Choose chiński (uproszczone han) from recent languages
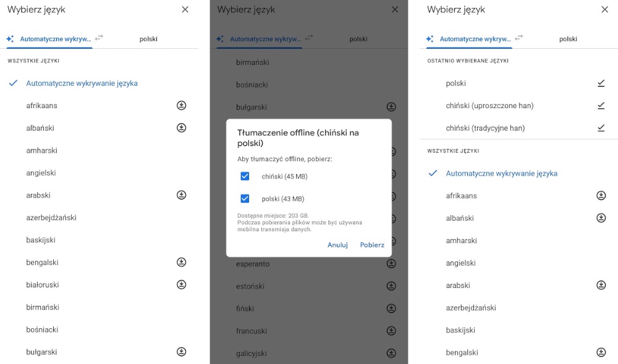The height and width of the screenshot is (364, 618). [x=489, y=106]
